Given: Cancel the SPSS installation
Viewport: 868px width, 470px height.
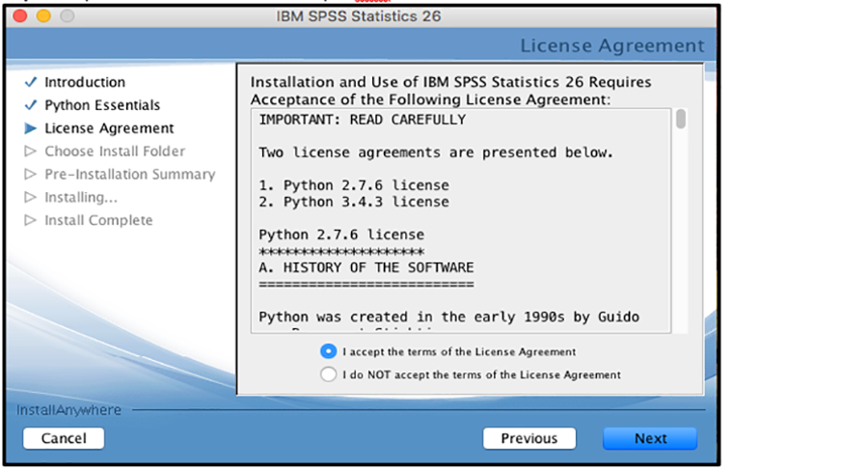Looking at the screenshot, I should coord(64,438).
